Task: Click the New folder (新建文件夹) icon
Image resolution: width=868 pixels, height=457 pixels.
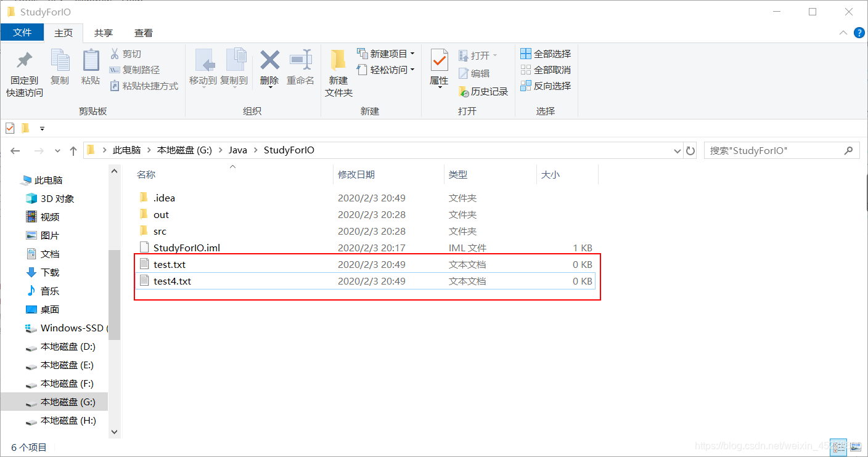Action: (338, 60)
